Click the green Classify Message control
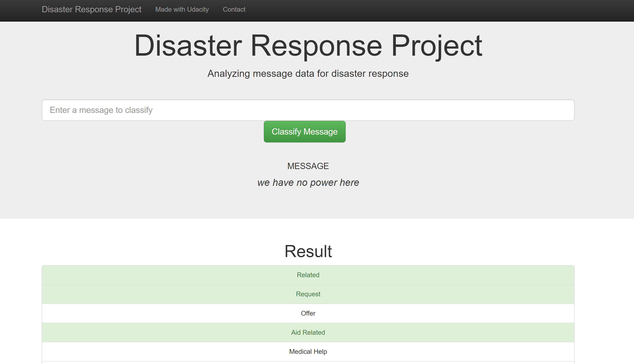 304,131
